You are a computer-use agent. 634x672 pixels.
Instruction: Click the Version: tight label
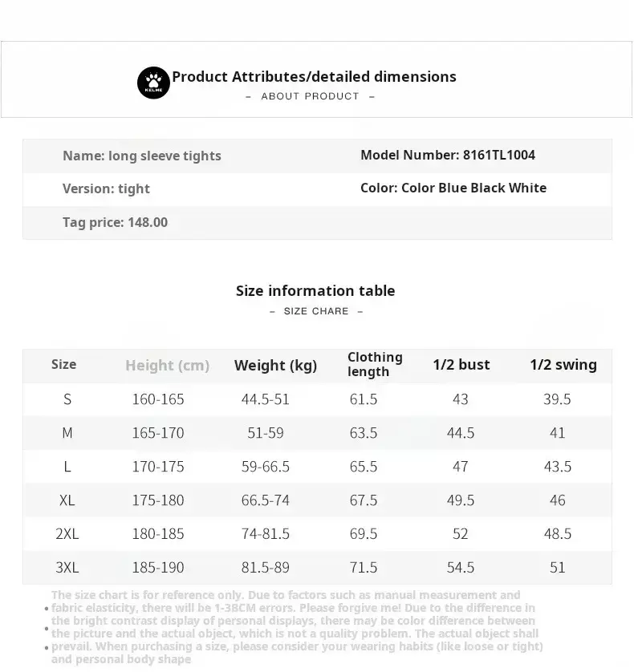tap(106, 188)
